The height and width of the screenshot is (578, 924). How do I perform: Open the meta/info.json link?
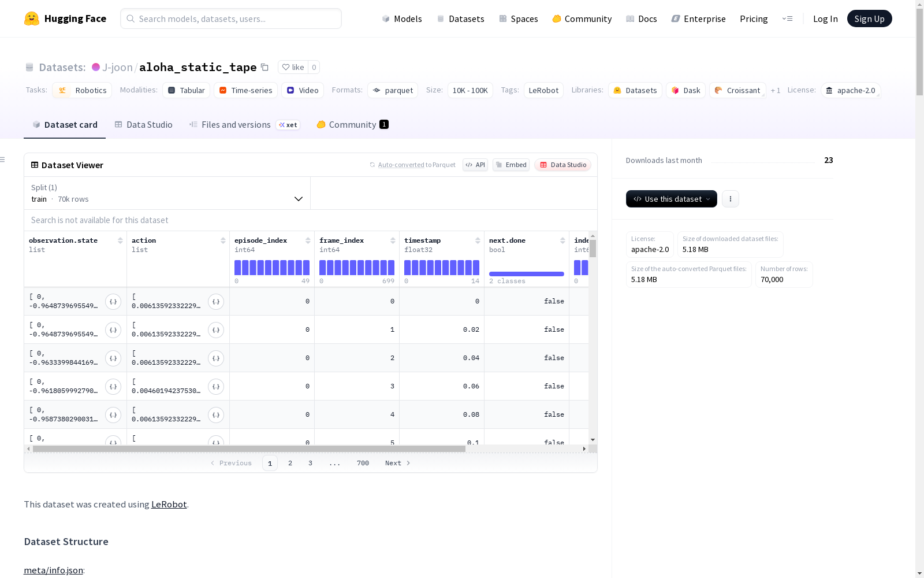point(53,570)
